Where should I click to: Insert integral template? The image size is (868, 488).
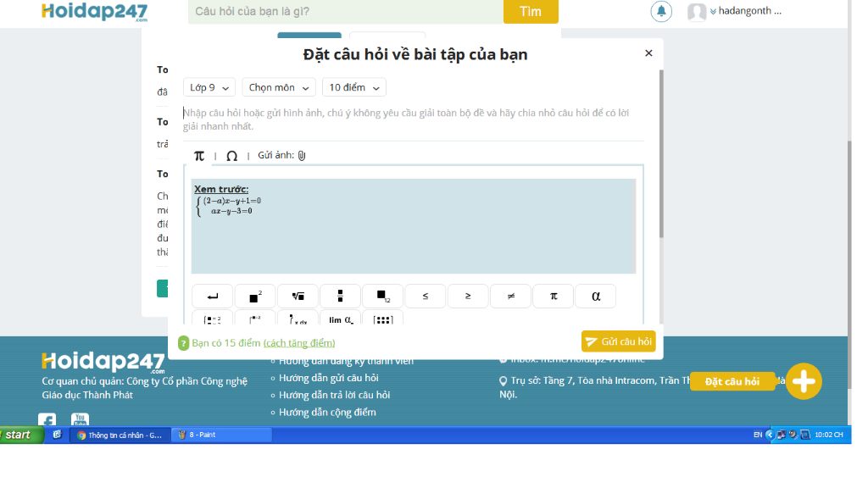point(298,318)
